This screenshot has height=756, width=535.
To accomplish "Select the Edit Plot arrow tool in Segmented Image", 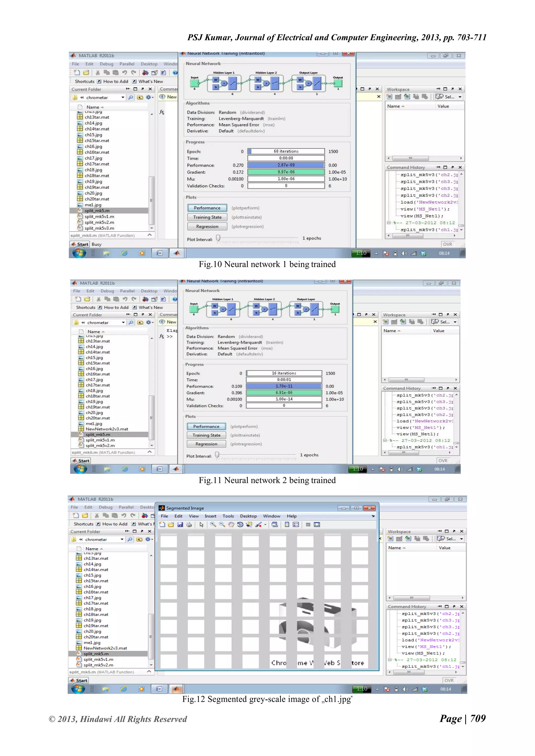I will tap(201, 524).
